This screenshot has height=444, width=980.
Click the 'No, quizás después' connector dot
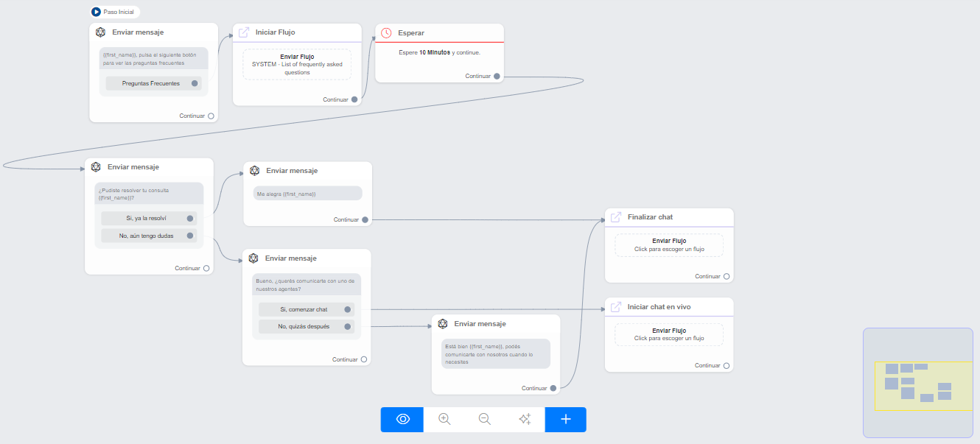348,326
